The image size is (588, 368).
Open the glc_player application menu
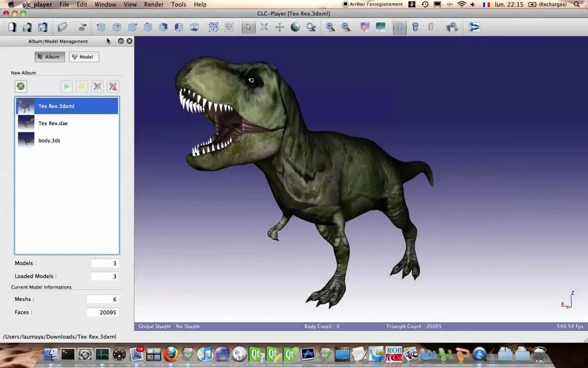(x=37, y=5)
